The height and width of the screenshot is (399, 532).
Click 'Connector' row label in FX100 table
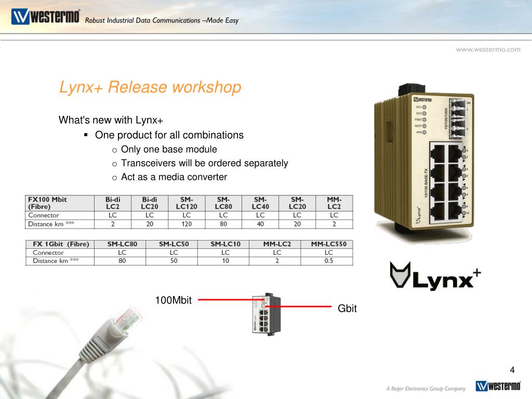[44, 215]
